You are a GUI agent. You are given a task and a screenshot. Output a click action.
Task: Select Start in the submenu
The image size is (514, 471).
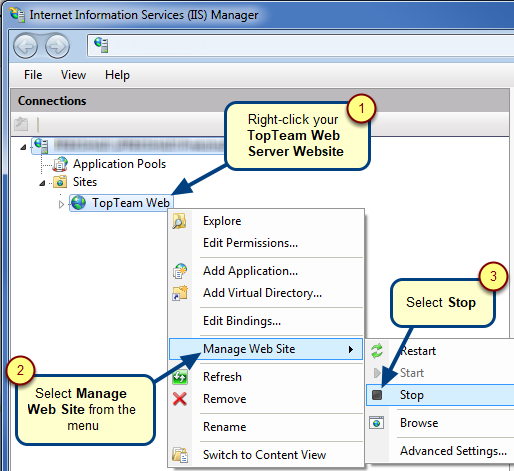tap(440, 373)
